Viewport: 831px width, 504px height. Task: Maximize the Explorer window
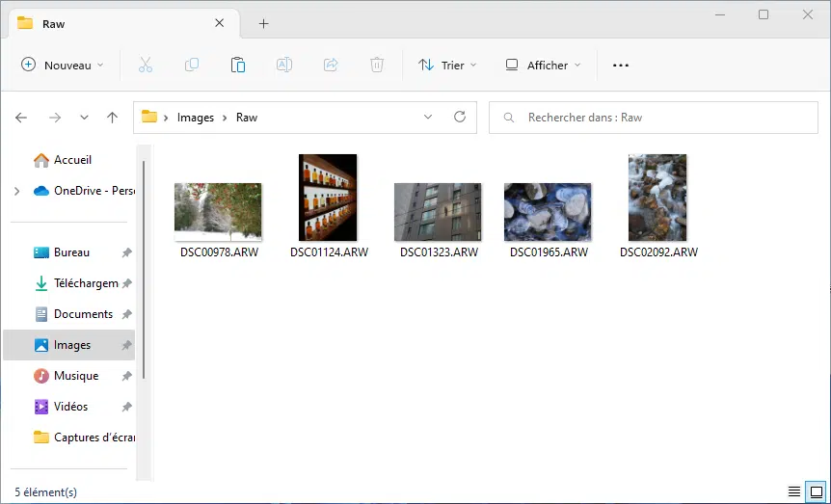click(x=764, y=14)
